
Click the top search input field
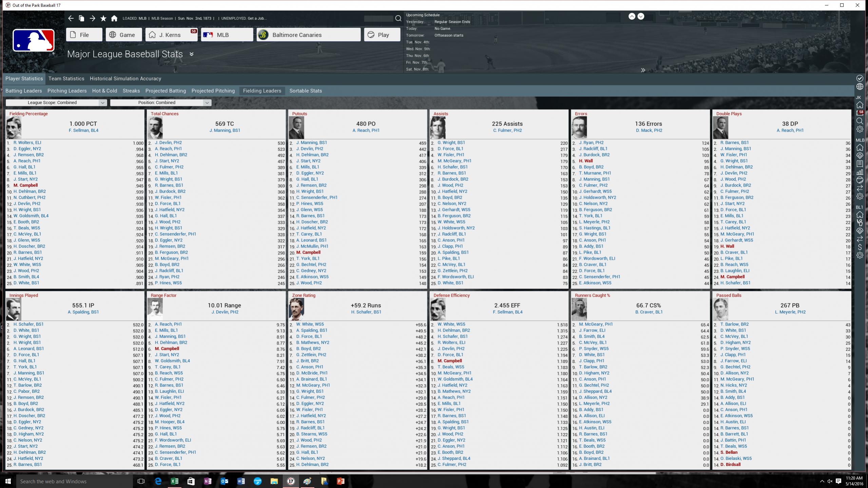(x=378, y=18)
